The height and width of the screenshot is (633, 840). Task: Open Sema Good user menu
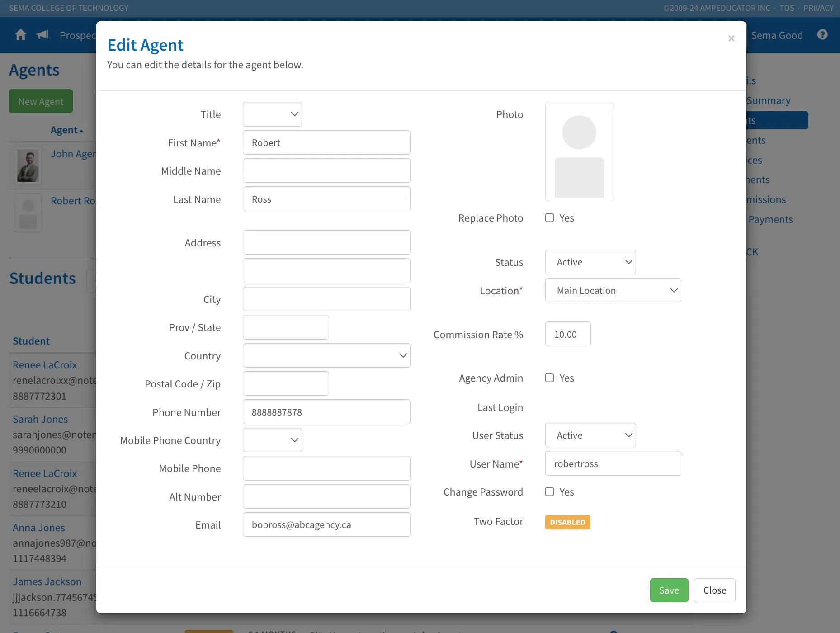click(777, 35)
